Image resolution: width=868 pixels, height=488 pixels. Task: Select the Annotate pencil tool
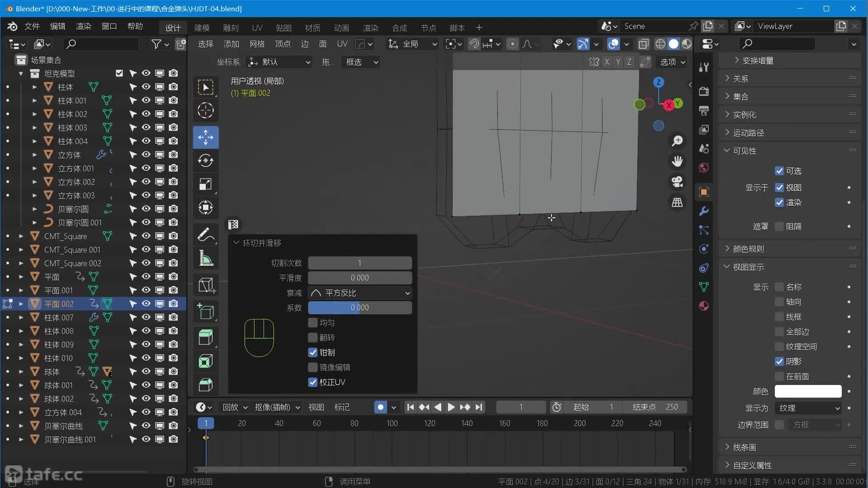click(206, 235)
